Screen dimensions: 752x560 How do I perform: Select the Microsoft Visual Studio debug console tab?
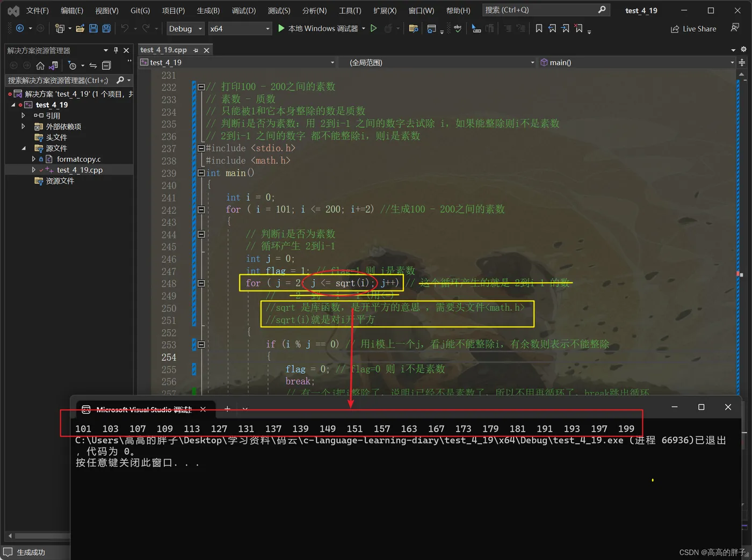point(143,410)
